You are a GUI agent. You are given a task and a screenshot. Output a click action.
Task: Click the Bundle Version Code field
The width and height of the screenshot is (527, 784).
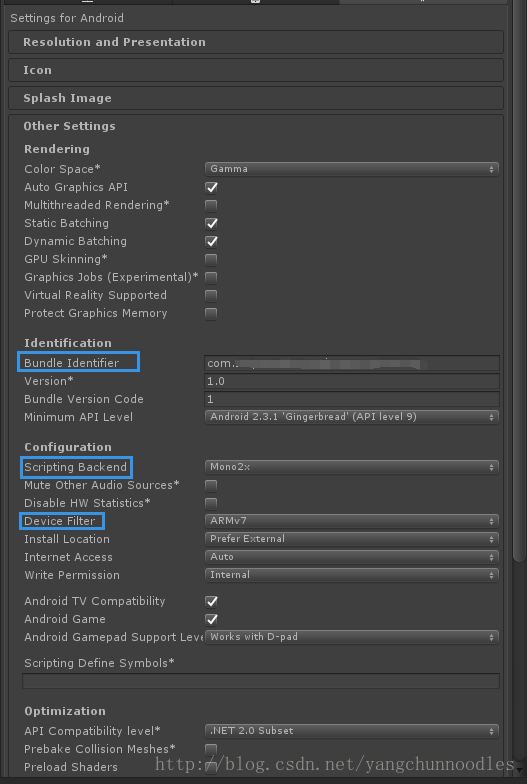[352, 399]
